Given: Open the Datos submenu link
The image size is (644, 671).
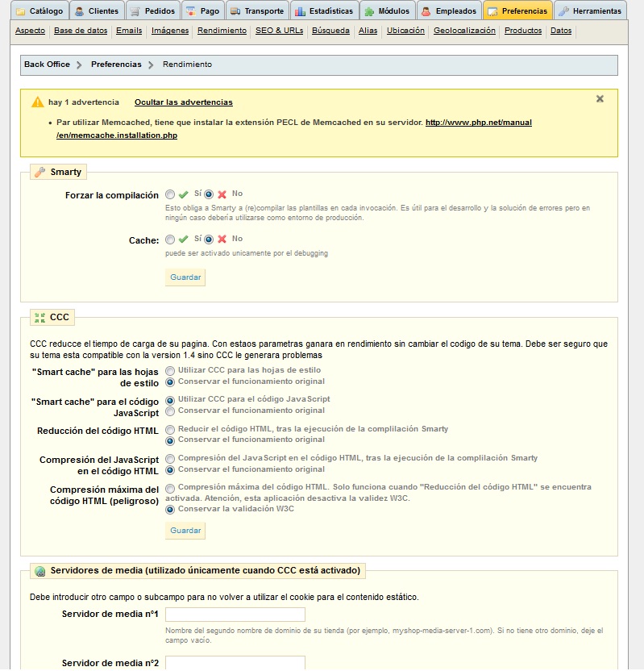Looking at the screenshot, I should tap(561, 31).
